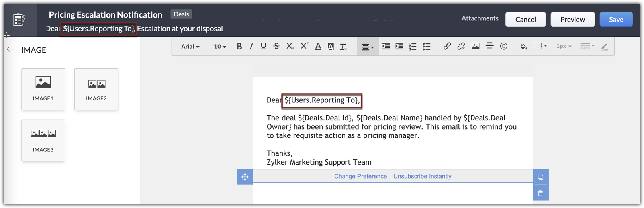Screen dimensions: 644x208
Task: Insert a numbered list
Action: [x=413, y=46]
